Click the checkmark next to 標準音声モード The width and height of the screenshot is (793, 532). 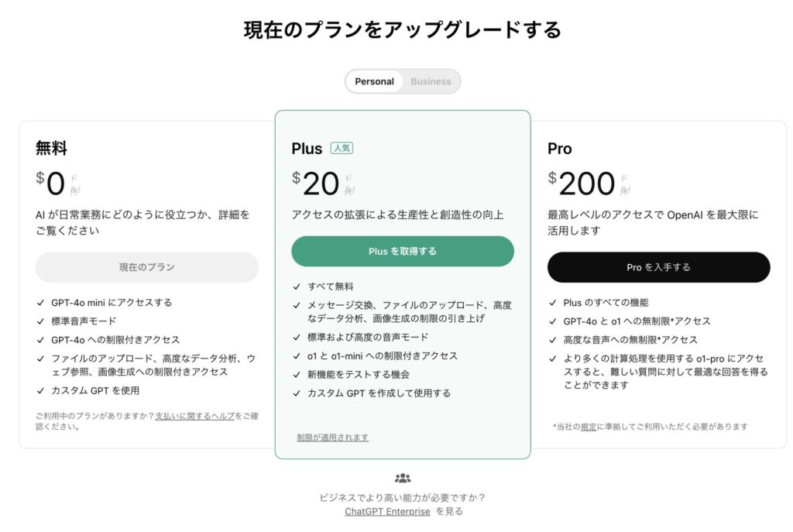39,321
